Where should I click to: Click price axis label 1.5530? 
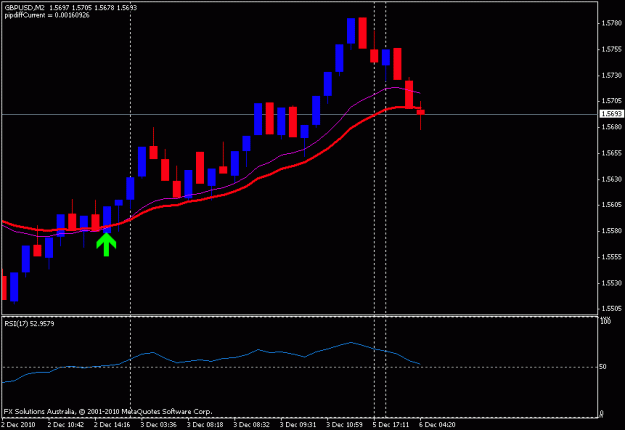click(x=611, y=283)
